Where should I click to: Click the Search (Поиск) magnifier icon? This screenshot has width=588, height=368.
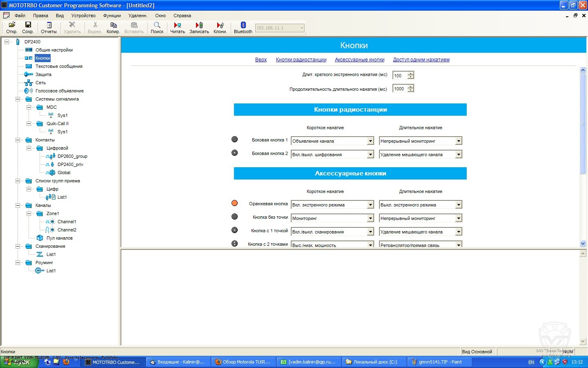click(157, 25)
